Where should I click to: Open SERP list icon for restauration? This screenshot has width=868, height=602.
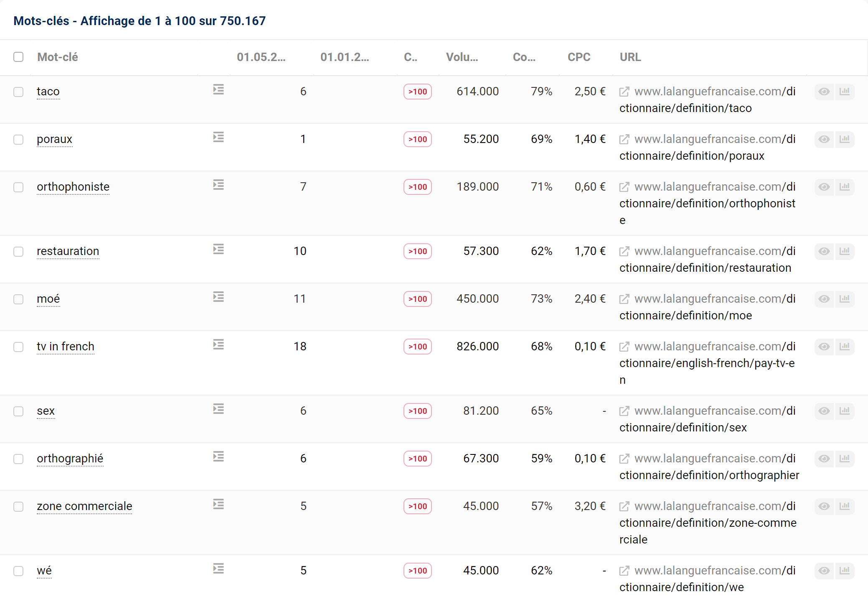click(x=218, y=249)
